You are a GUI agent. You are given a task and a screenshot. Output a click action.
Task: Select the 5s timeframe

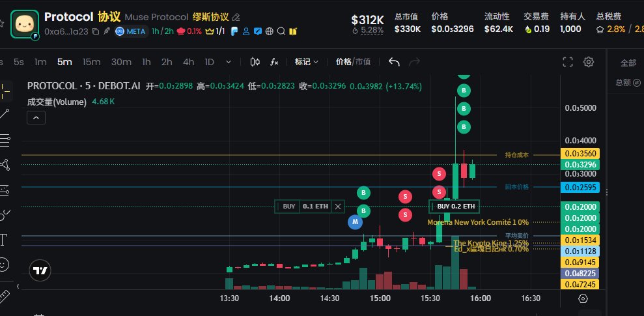(18, 62)
